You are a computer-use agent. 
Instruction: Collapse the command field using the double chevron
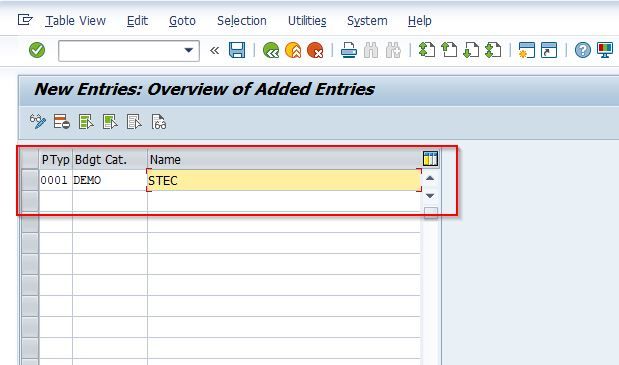point(214,51)
